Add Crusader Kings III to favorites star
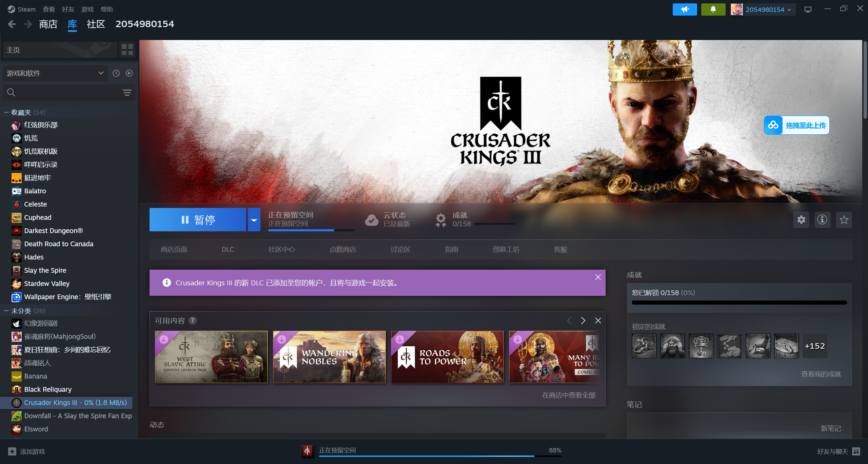868x464 pixels. (x=844, y=220)
